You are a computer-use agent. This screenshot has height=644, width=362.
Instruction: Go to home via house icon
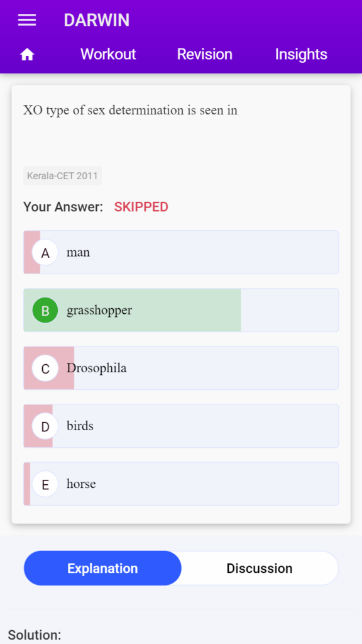(27, 54)
